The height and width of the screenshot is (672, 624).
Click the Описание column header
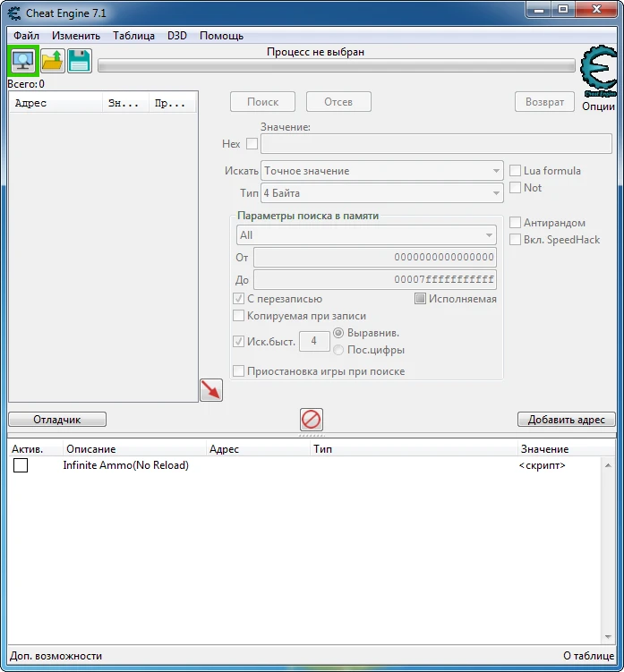[x=134, y=449]
